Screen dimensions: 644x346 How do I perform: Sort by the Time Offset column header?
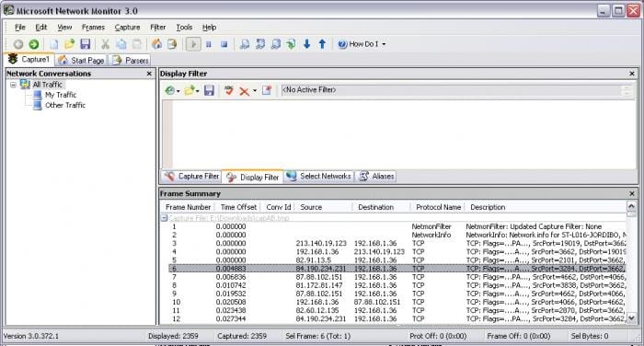pyautogui.click(x=238, y=207)
